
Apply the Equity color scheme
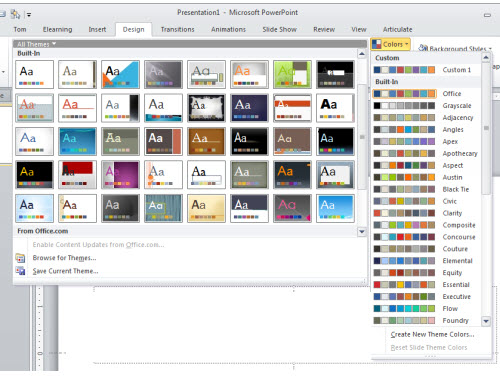[426, 273]
